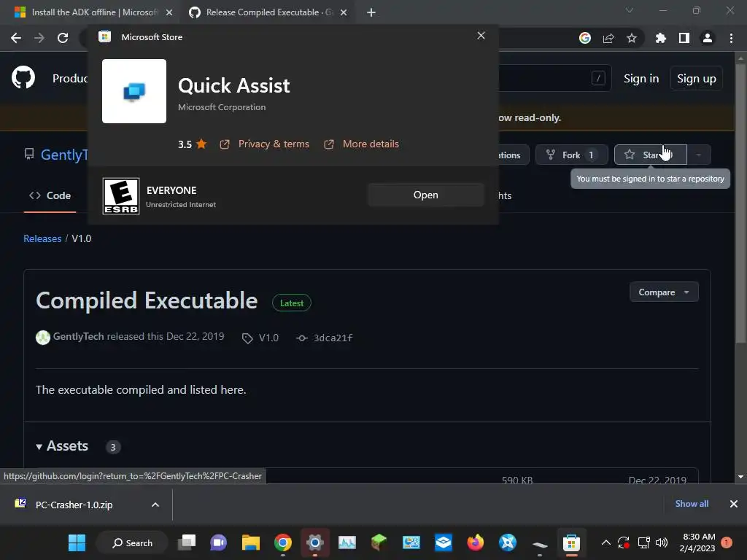Open Settings gear on taskbar

pos(315,542)
